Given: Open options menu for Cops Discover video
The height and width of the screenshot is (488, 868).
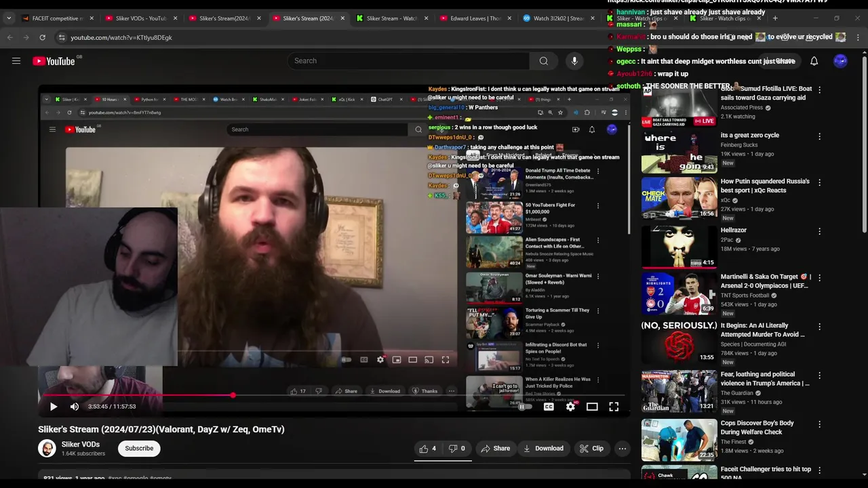Looking at the screenshot, I should tap(819, 424).
